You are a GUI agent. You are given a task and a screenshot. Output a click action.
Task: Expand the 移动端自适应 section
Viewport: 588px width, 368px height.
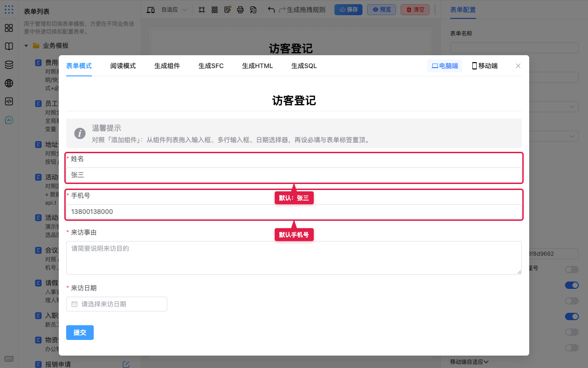[x=469, y=362]
